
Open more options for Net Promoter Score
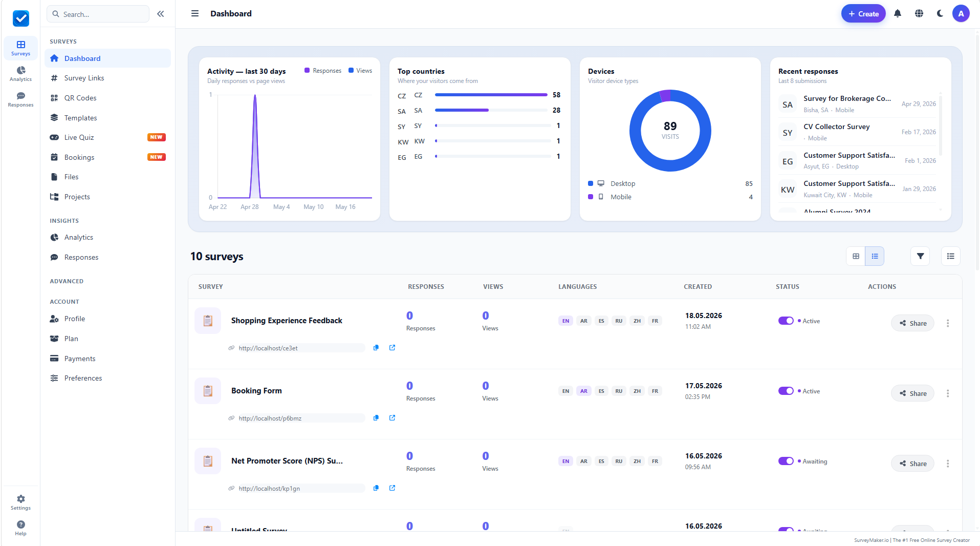point(948,464)
